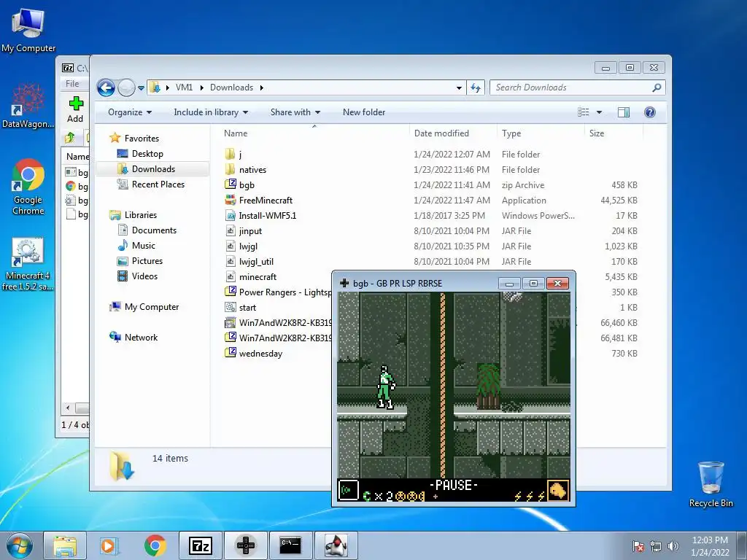This screenshot has height=560, width=747.
Task: Open recent pages dropdown next to Forward
Action: [141, 88]
